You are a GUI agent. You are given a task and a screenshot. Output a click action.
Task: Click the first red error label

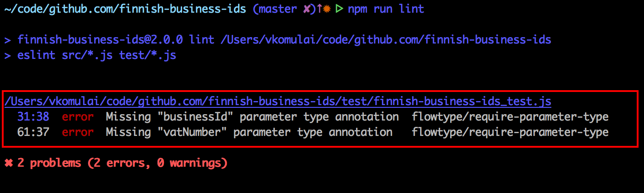pyautogui.click(x=78, y=117)
